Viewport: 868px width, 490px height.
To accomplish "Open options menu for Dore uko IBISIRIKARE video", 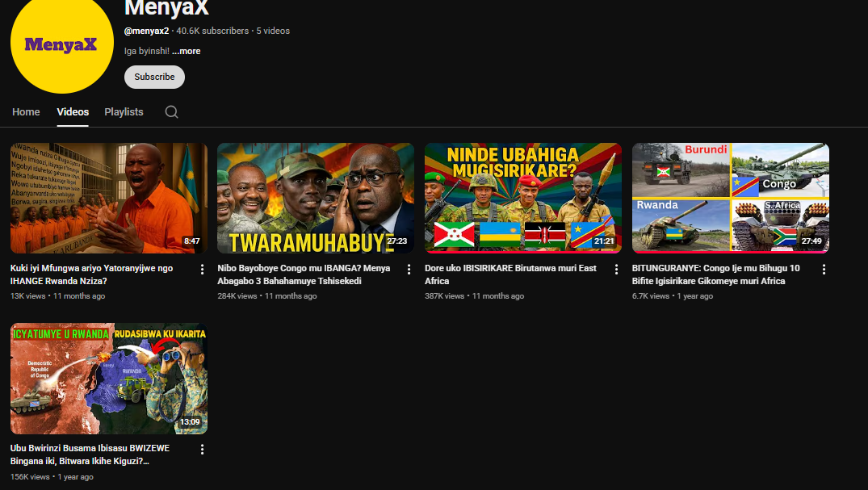I will (x=616, y=269).
